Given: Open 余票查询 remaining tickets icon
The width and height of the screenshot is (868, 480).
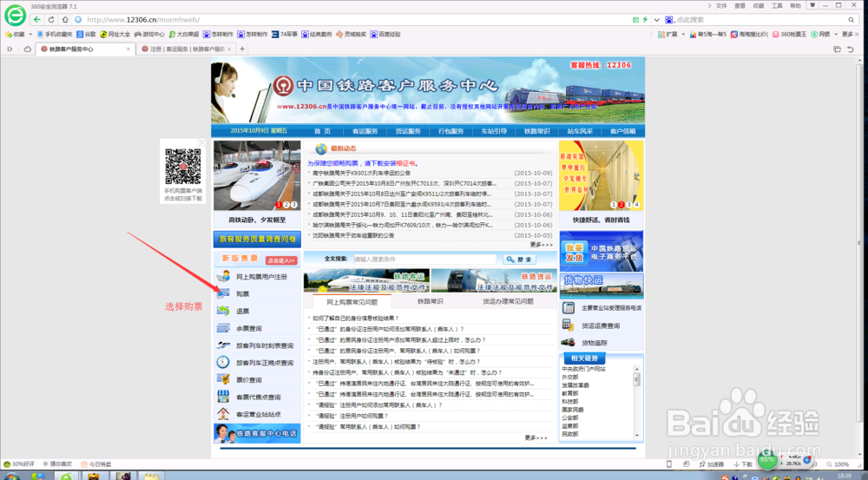Looking at the screenshot, I should coord(223,328).
